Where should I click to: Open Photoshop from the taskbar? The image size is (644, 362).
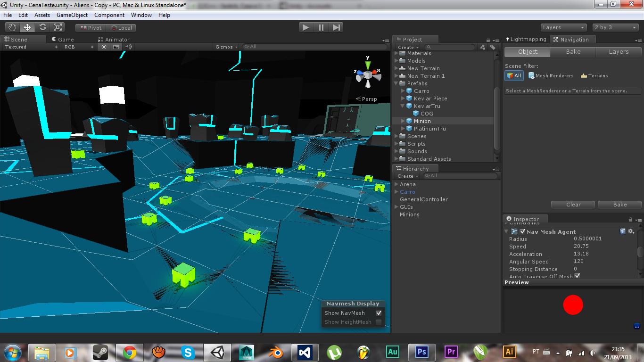click(422, 352)
